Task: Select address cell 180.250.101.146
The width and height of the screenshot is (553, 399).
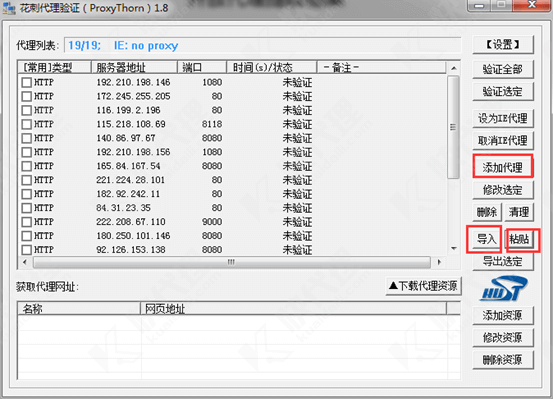Action: [x=133, y=236]
